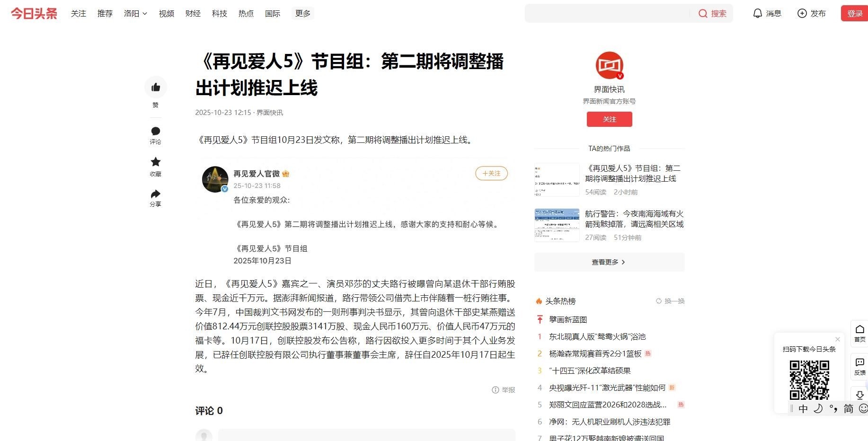Go to homepage via floating home icon
The image size is (868, 441).
click(x=860, y=330)
